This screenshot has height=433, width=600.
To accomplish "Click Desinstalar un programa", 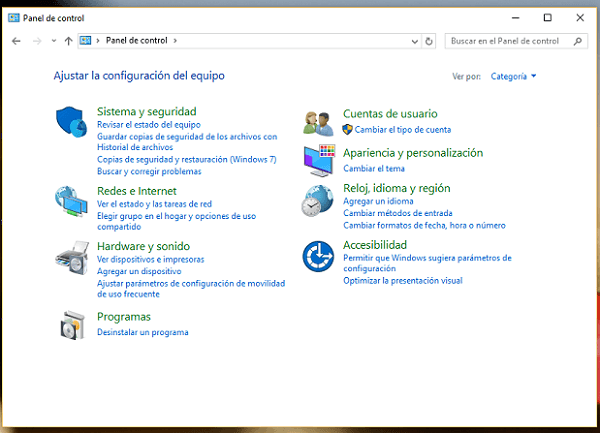I will coord(142,332).
